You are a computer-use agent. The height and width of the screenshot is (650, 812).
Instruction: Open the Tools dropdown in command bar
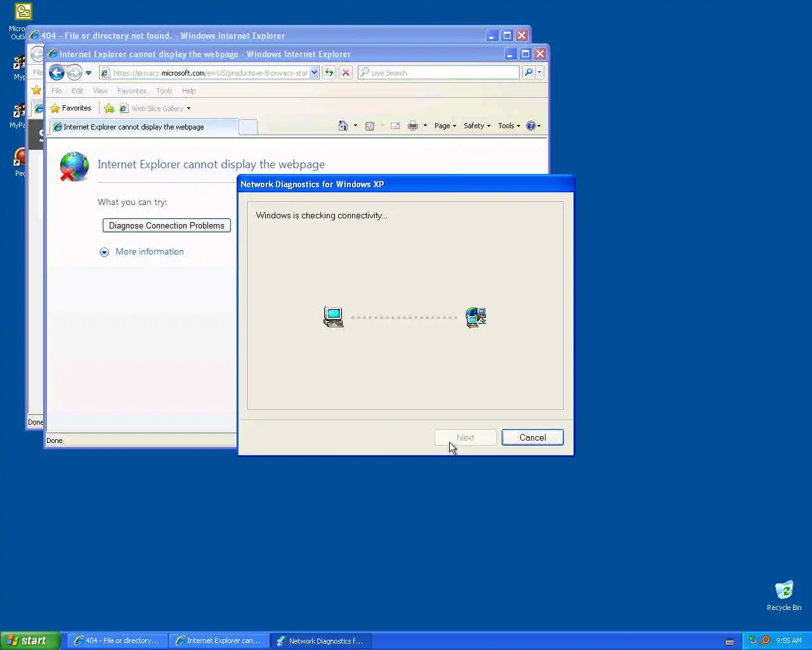click(509, 126)
